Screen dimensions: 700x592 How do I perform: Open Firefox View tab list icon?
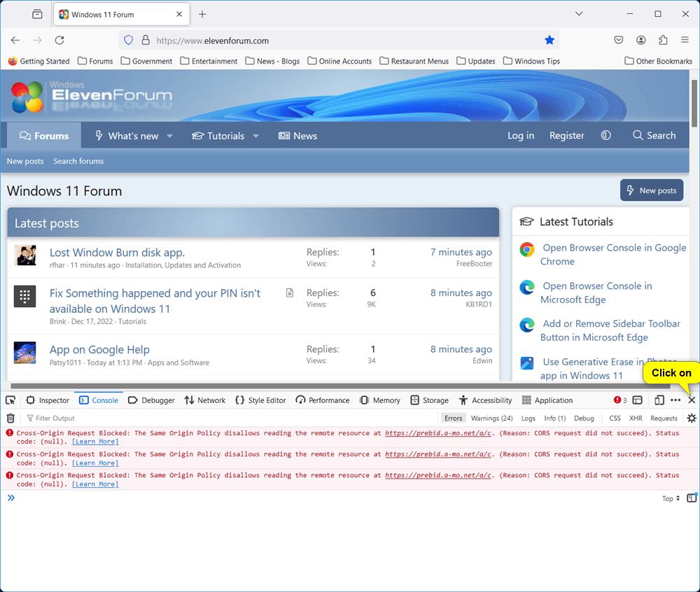pos(38,14)
